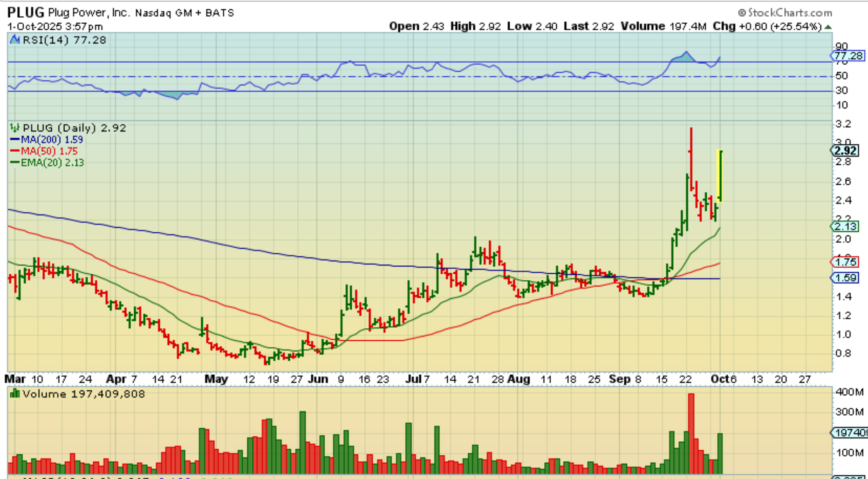Viewport: 868px width, 479px height.
Task: Click the 77.28 RSI value tag
Action: pyautogui.click(x=847, y=56)
